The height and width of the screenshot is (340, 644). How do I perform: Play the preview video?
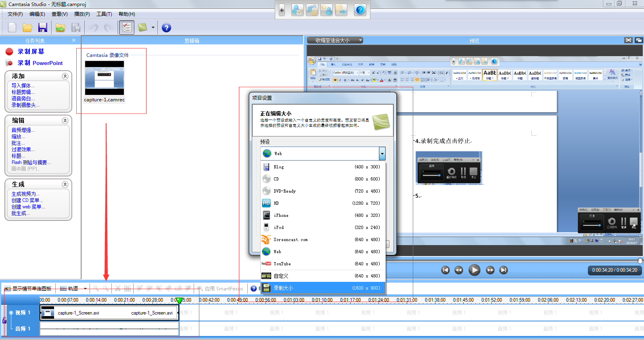tap(475, 270)
